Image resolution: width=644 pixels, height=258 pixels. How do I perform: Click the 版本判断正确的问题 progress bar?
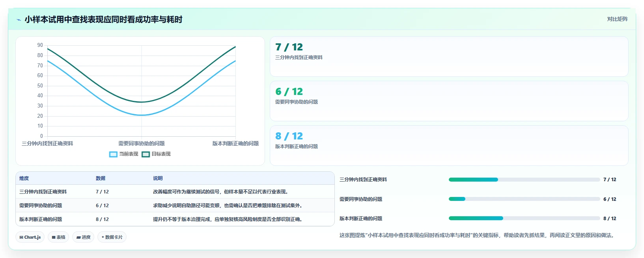pos(524,218)
